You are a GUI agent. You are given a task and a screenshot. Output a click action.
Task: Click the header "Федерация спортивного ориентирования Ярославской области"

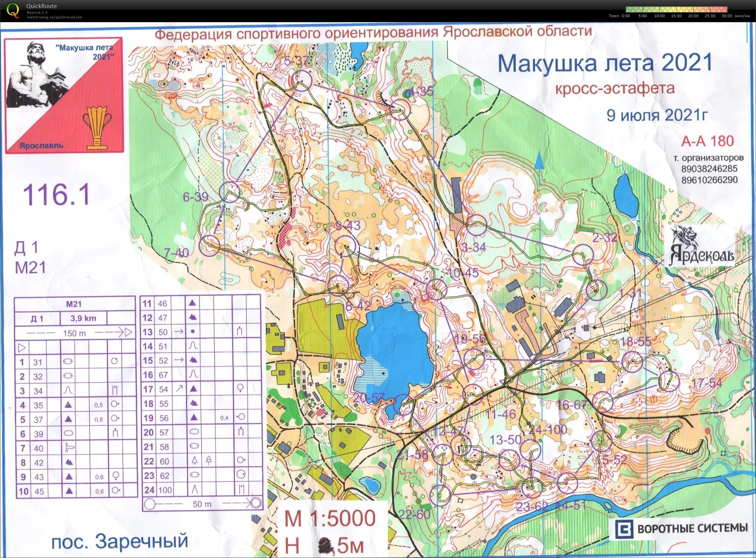pyautogui.click(x=373, y=33)
